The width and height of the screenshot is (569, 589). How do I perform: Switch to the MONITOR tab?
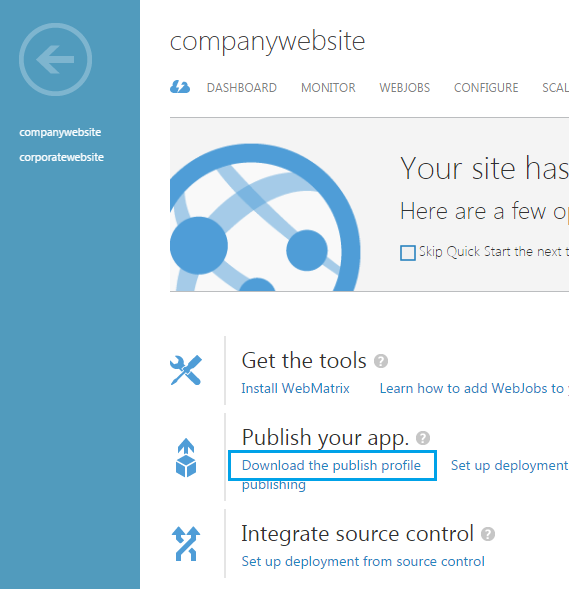tap(328, 88)
